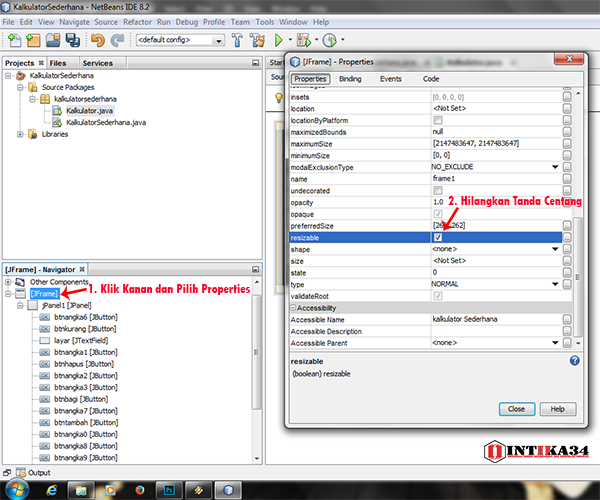Click the New File toolbar icon
The image size is (600, 500).
click(x=15, y=40)
